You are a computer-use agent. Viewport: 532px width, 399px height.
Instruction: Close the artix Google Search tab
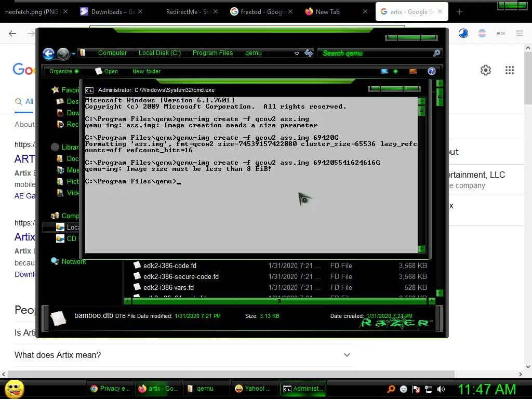coord(440,11)
